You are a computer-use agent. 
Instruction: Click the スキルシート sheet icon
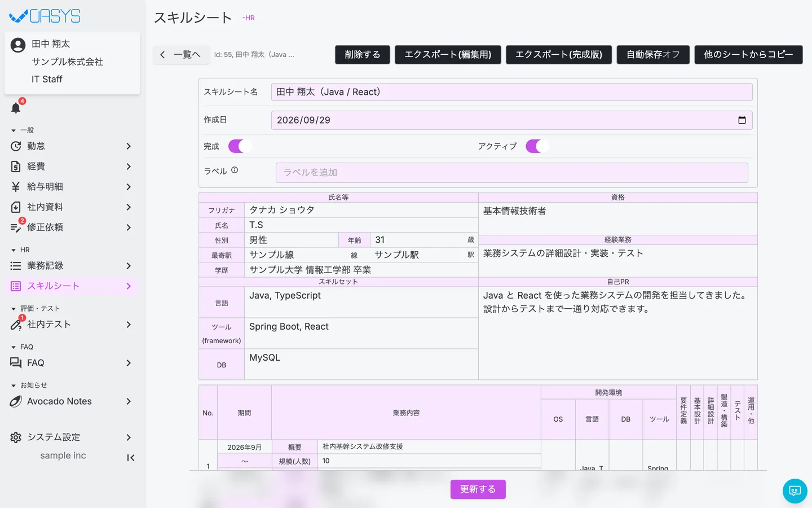point(16,286)
